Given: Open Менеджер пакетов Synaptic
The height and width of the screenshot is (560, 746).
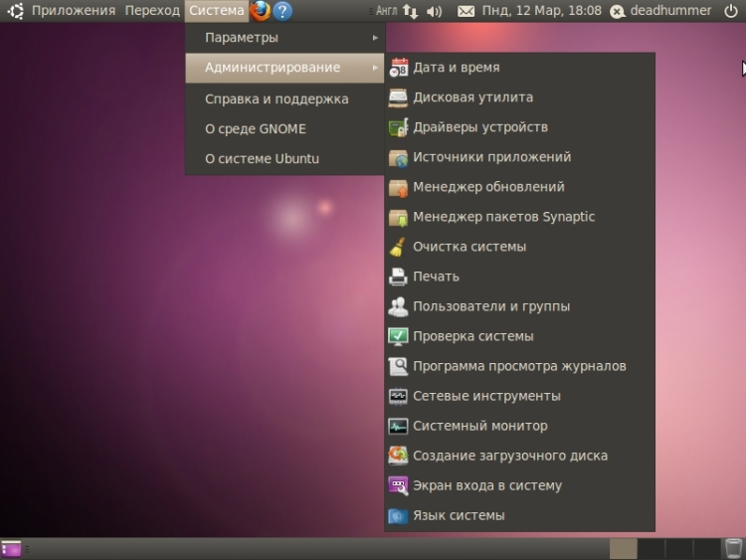Looking at the screenshot, I should pyautogui.click(x=503, y=217).
